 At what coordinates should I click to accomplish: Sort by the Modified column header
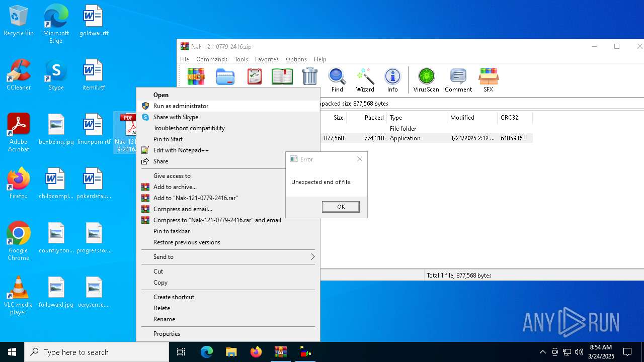click(x=472, y=118)
